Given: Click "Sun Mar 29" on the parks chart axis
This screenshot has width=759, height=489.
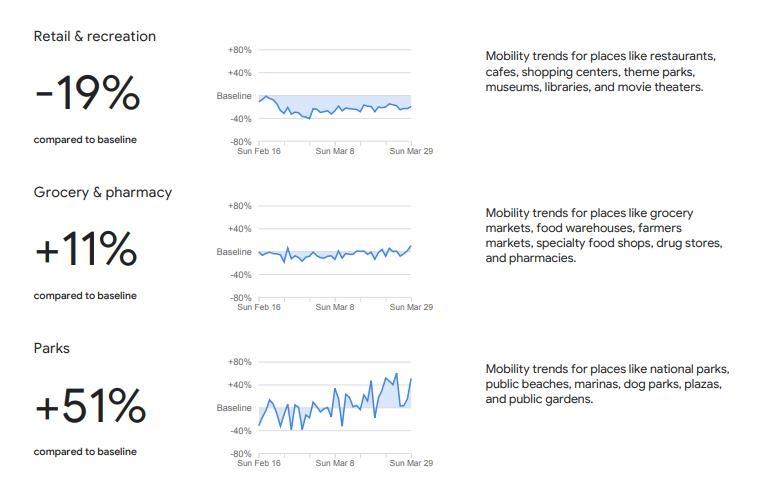Looking at the screenshot, I should [x=410, y=463].
